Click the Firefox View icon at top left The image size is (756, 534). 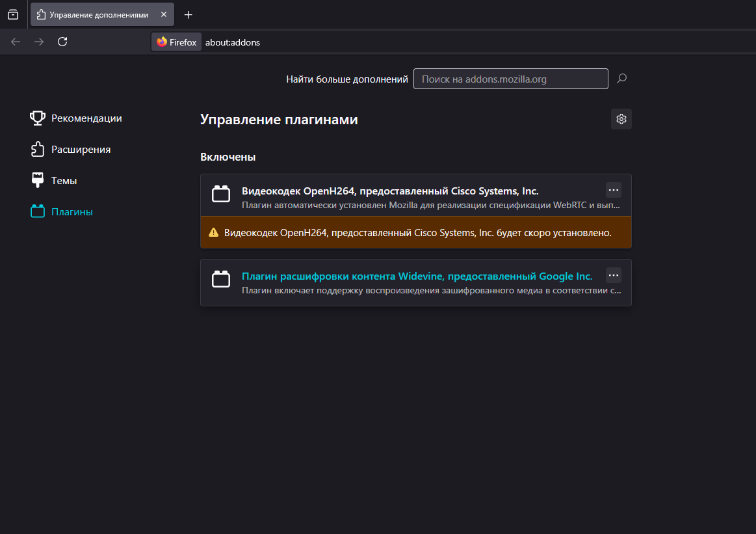pyautogui.click(x=13, y=14)
